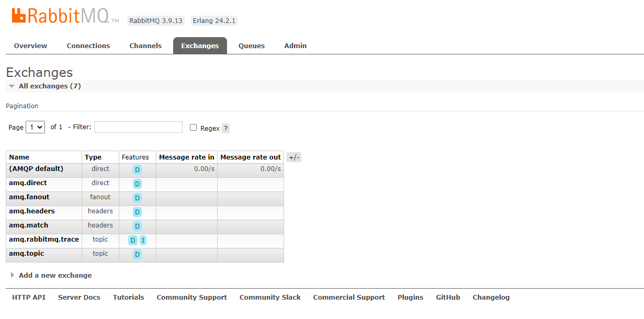Toggle the Regex filter checkbox

193,127
